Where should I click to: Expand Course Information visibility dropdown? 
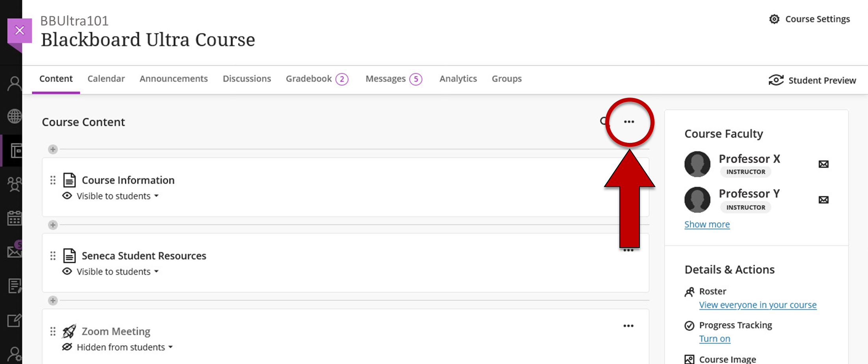click(117, 196)
